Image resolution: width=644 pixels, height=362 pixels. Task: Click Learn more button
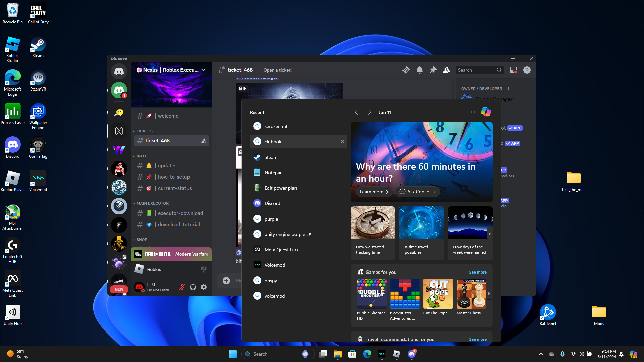[374, 192]
